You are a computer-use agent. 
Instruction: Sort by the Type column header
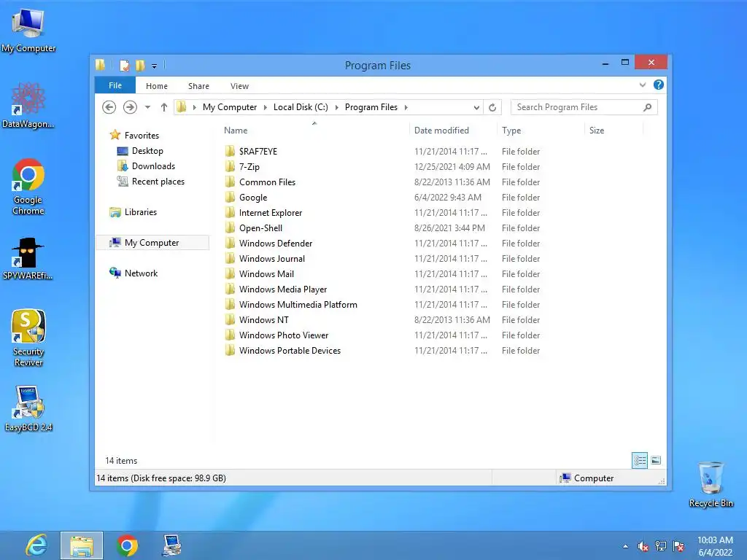pos(541,130)
